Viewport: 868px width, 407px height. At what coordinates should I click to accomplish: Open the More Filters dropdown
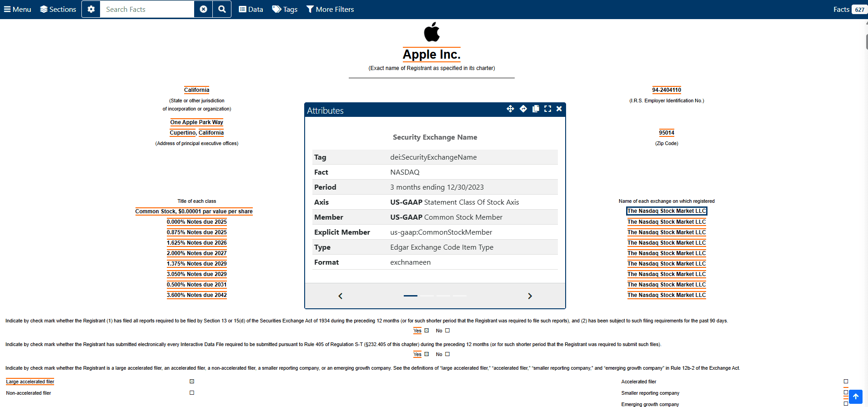point(330,9)
